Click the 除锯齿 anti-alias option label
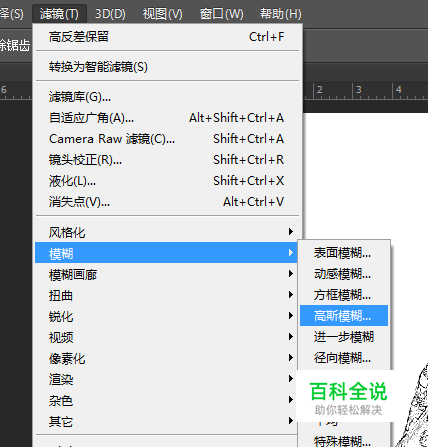 click(x=15, y=45)
